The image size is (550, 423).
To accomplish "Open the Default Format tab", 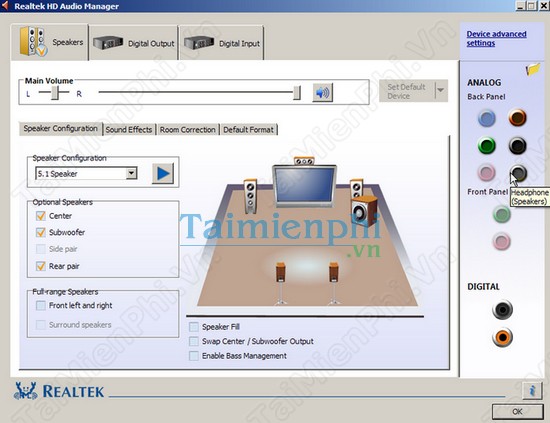I will tap(248, 130).
